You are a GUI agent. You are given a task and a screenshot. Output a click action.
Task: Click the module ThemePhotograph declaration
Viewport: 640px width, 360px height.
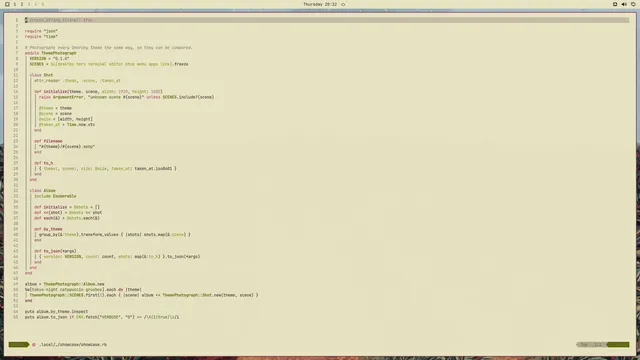51,53
